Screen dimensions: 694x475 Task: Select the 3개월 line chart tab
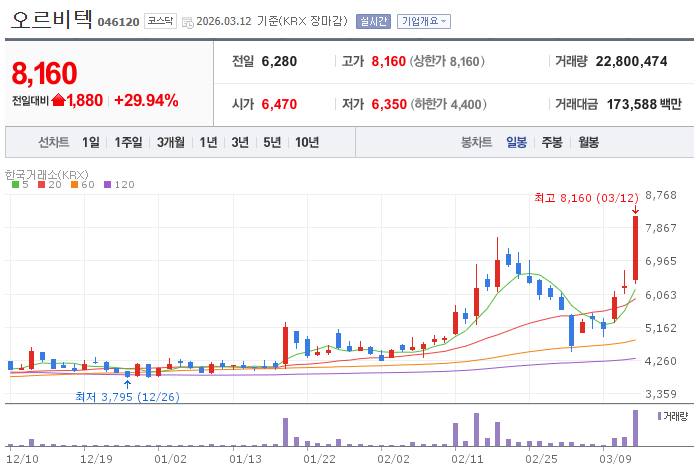click(171, 142)
